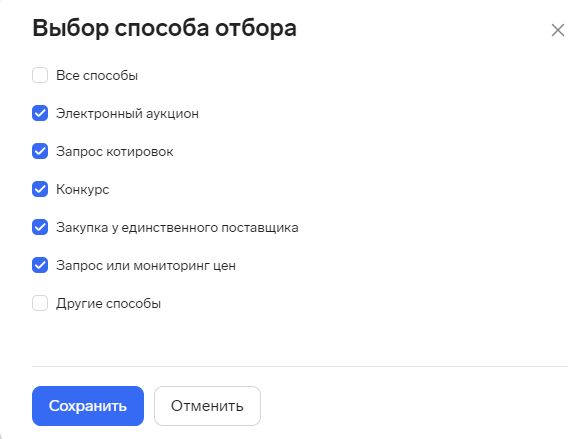Tick the 'Все способы' checkbox
This screenshot has width=588, height=439.
[x=40, y=75]
